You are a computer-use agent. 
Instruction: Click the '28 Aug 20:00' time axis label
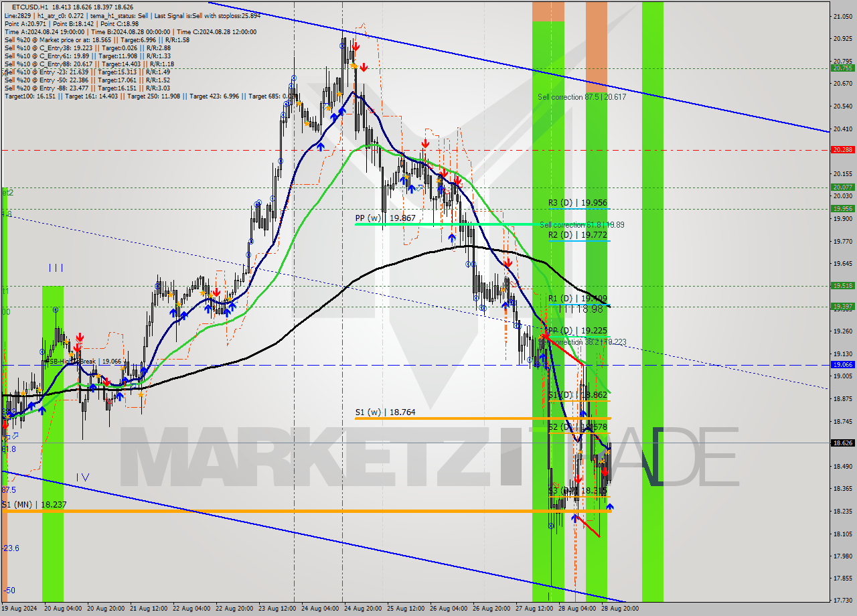619,609
